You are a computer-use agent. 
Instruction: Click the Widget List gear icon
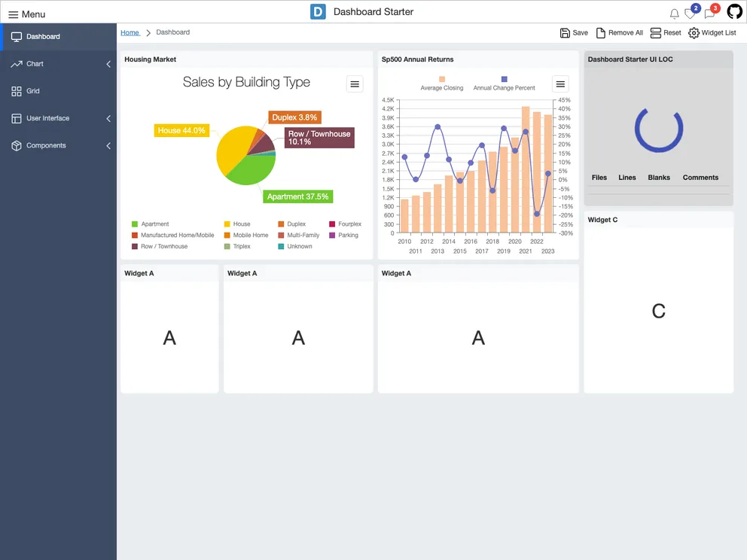pos(694,33)
